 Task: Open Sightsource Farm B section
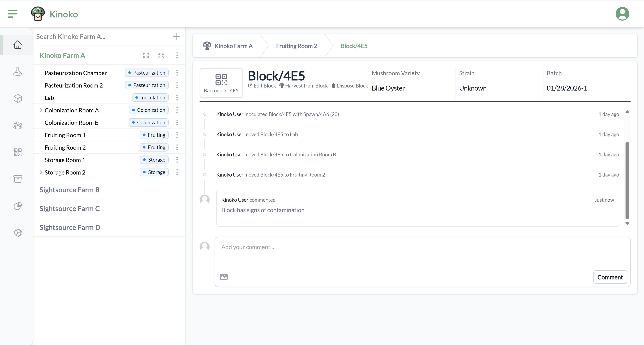point(70,190)
